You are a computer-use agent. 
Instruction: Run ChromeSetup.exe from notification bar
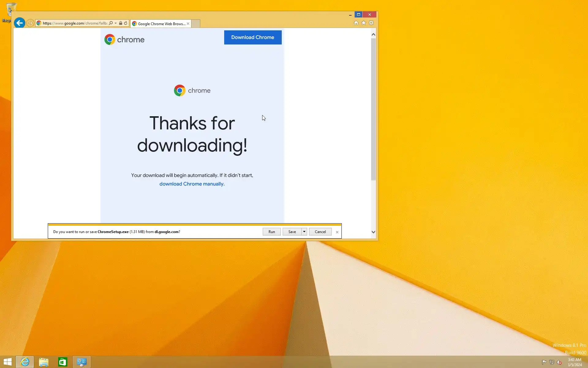pyautogui.click(x=272, y=232)
